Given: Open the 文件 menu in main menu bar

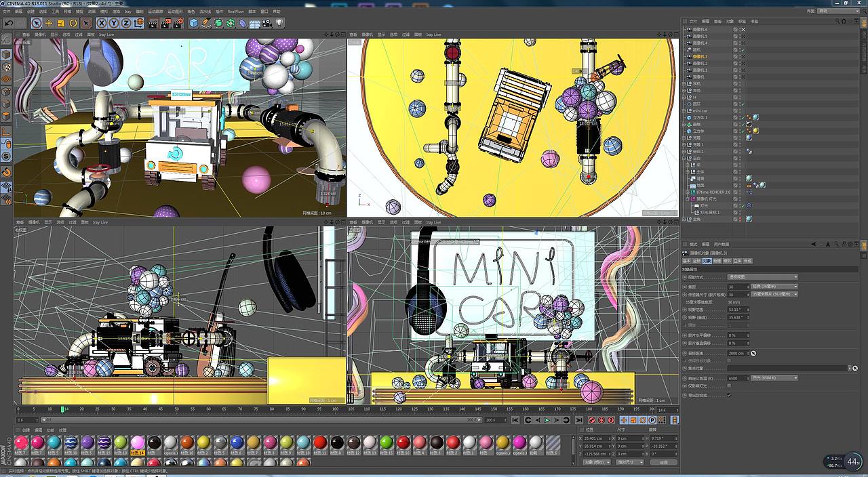Looking at the screenshot, I should (x=7, y=12).
